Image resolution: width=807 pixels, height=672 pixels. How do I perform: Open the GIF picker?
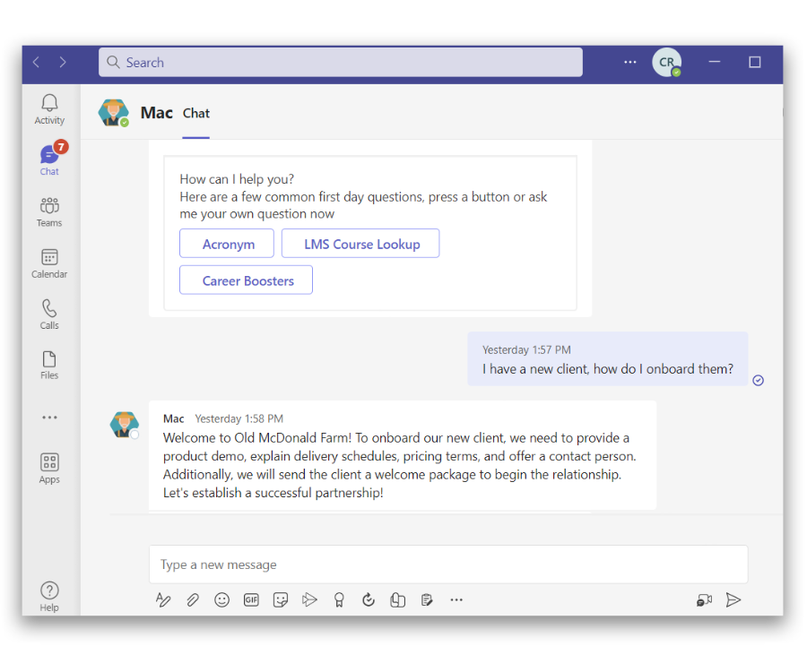click(x=251, y=599)
